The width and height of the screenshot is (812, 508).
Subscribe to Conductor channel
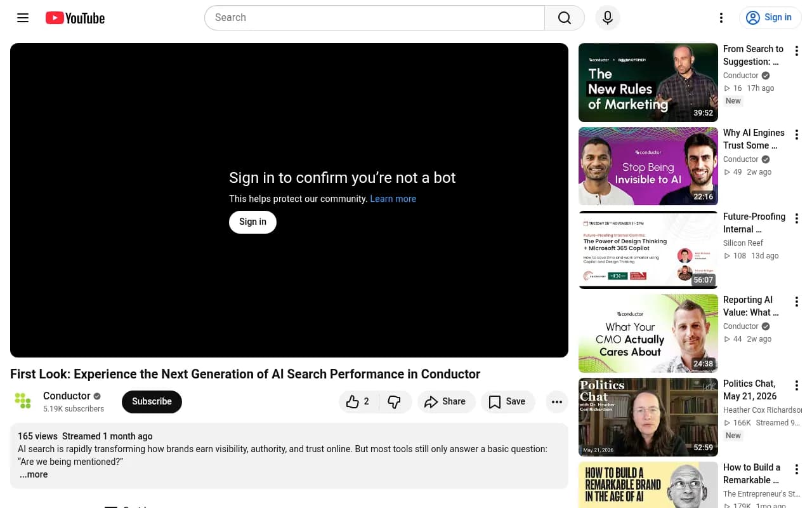click(152, 401)
